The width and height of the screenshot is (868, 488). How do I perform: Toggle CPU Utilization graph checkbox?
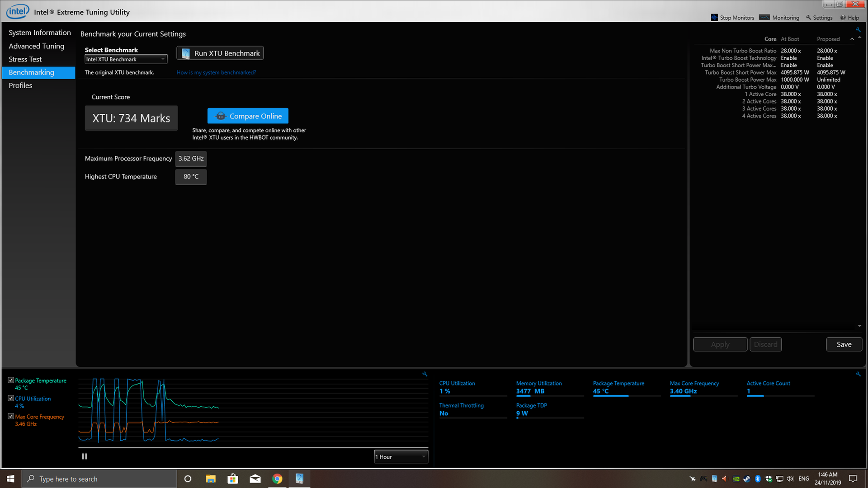(x=11, y=398)
